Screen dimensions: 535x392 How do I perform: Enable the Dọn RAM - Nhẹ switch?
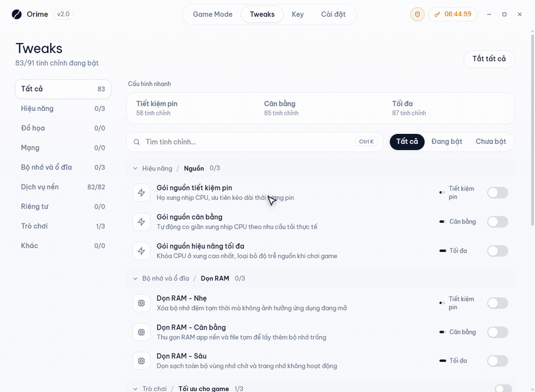498,303
